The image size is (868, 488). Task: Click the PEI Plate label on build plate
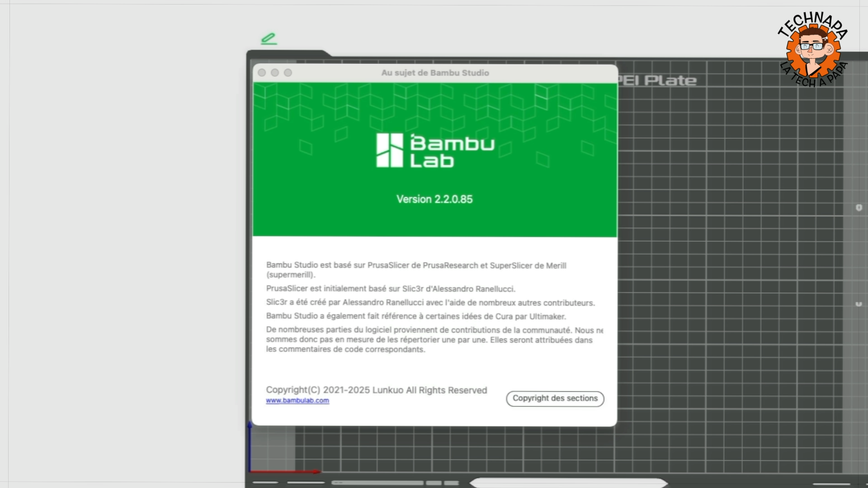tap(658, 81)
